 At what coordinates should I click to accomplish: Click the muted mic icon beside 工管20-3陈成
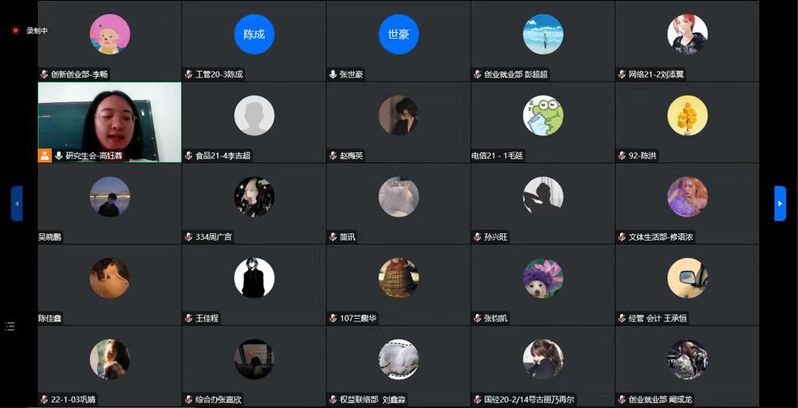pyautogui.click(x=189, y=74)
